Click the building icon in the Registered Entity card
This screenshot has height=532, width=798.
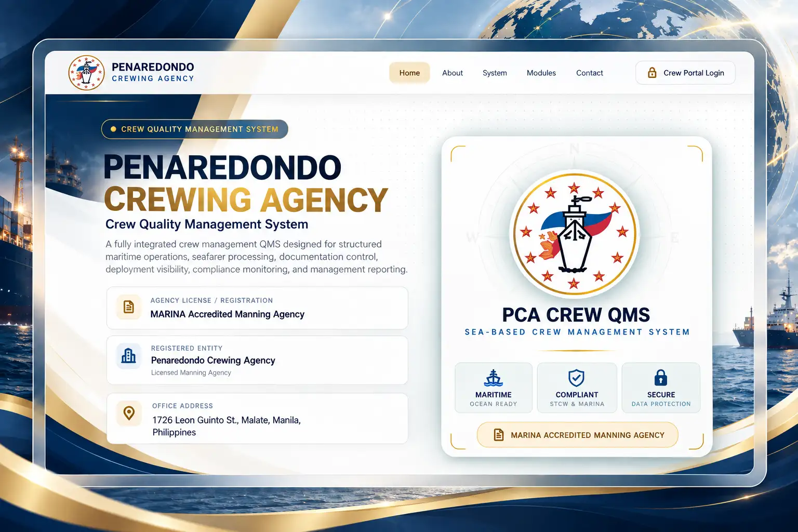click(128, 356)
